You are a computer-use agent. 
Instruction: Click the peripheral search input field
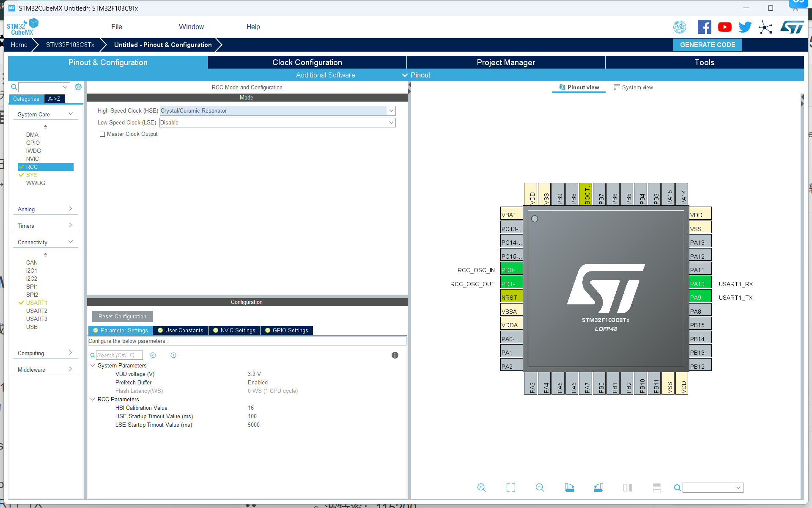44,87
